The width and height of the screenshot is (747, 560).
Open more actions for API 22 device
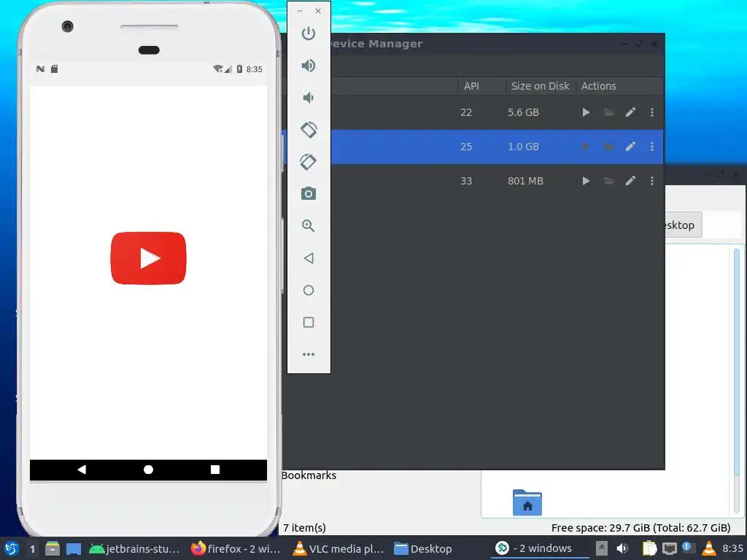click(651, 112)
